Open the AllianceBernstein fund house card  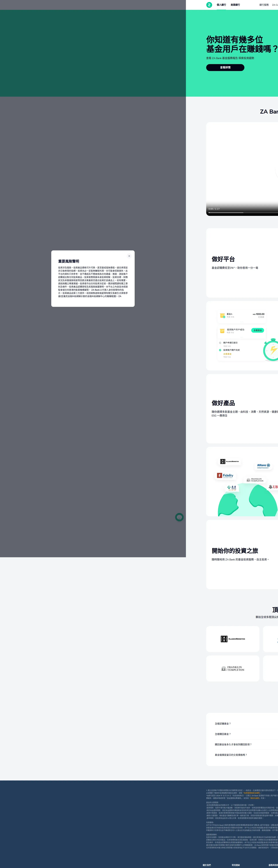point(233,639)
